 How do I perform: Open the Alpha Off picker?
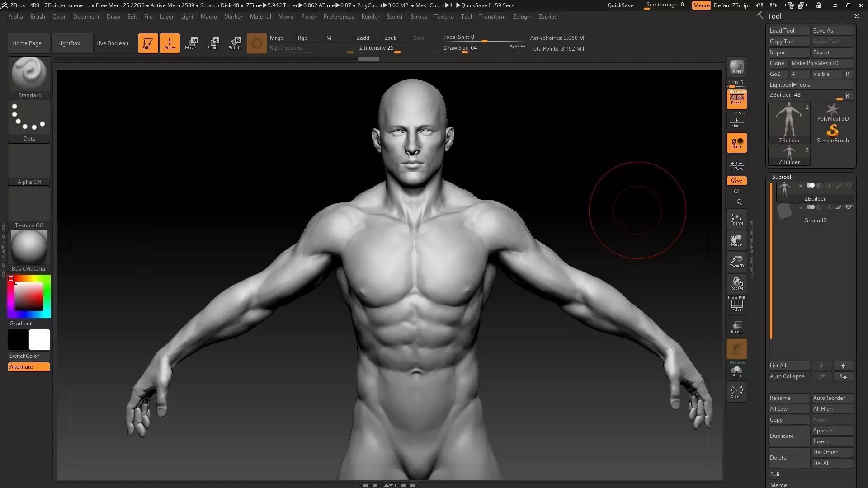[29, 164]
